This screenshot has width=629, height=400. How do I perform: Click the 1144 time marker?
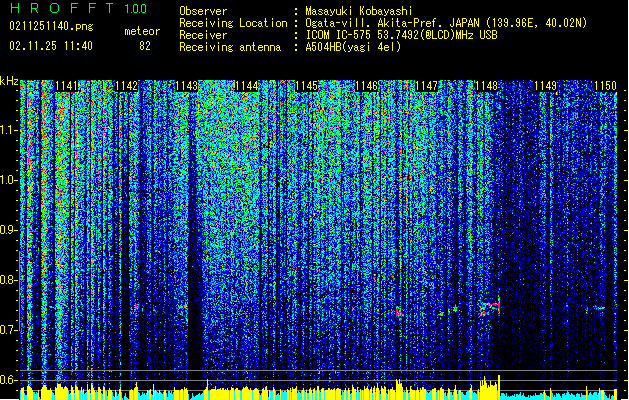click(246, 86)
